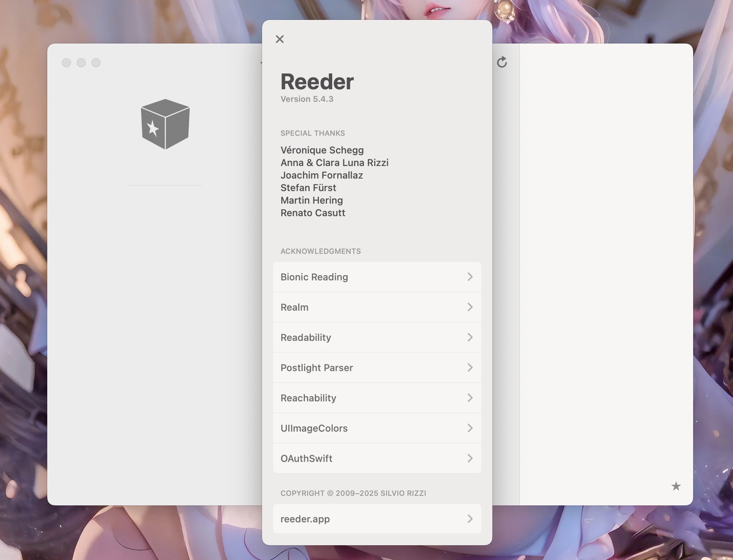
Task: Click the red close window button
Action: (66, 63)
